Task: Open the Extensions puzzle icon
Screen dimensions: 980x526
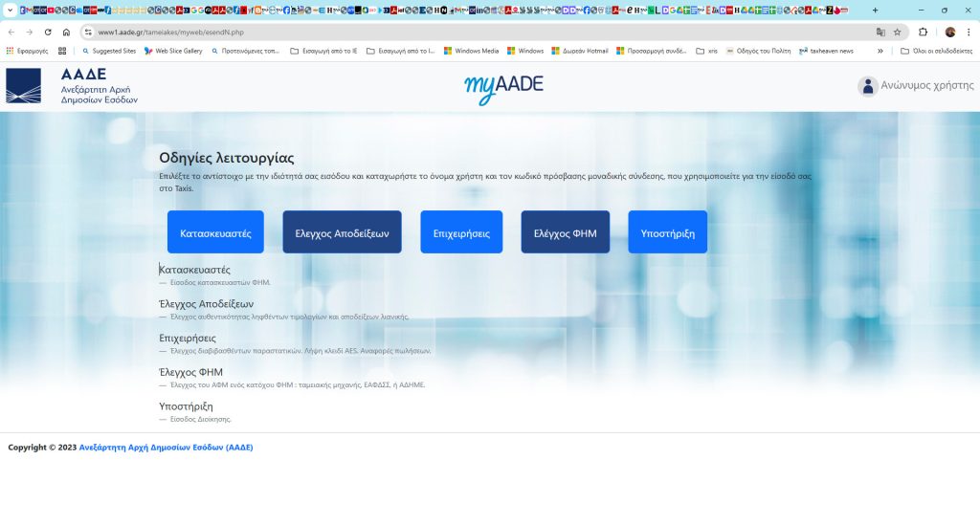Action: click(x=924, y=32)
